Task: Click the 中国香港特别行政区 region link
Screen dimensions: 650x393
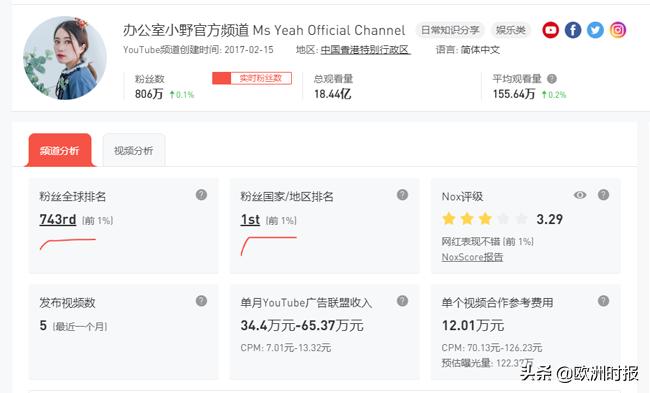Action: (365, 50)
